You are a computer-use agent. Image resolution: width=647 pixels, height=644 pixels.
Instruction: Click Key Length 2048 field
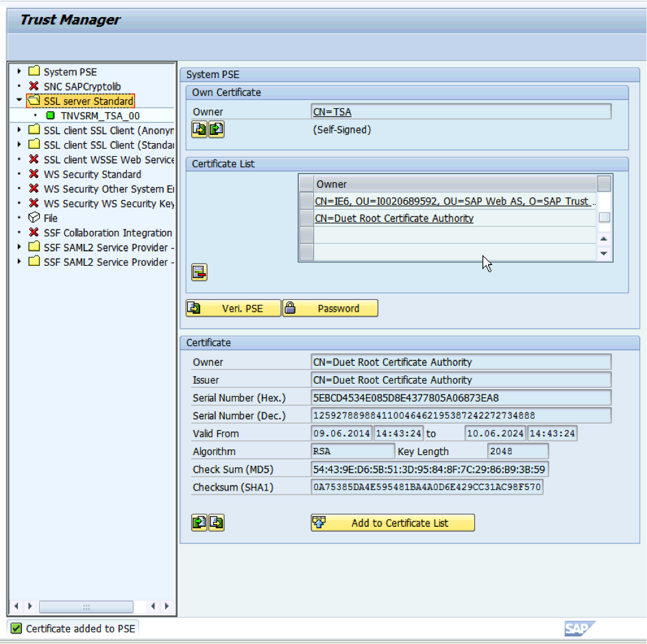tap(518, 451)
